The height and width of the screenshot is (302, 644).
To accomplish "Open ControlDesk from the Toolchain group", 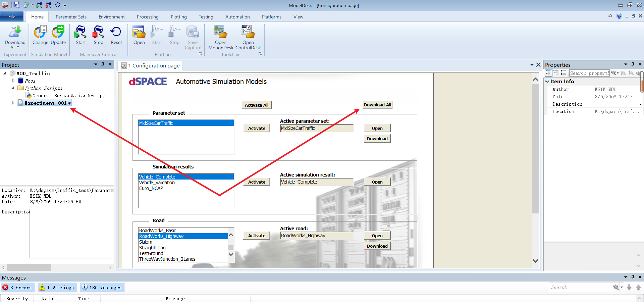I will [248, 37].
